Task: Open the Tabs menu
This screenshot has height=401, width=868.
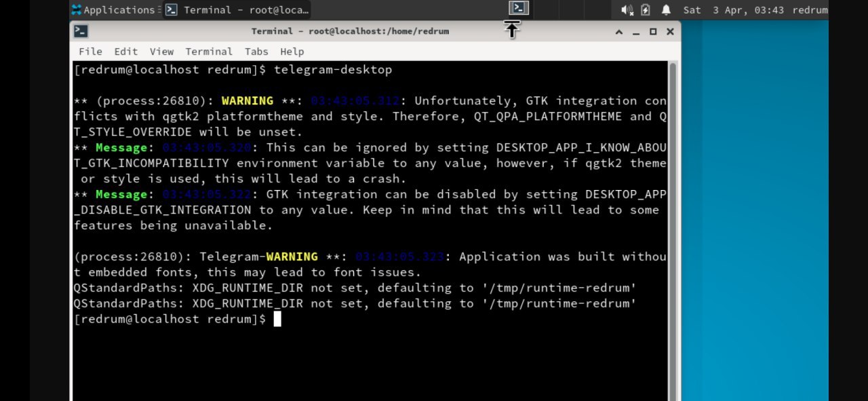Action: coord(256,52)
